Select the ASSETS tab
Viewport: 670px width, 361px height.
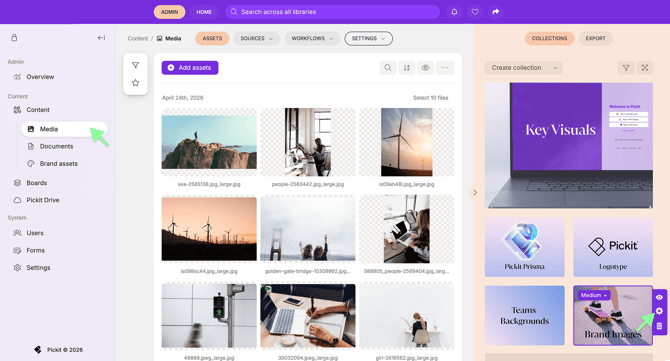click(x=212, y=38)
